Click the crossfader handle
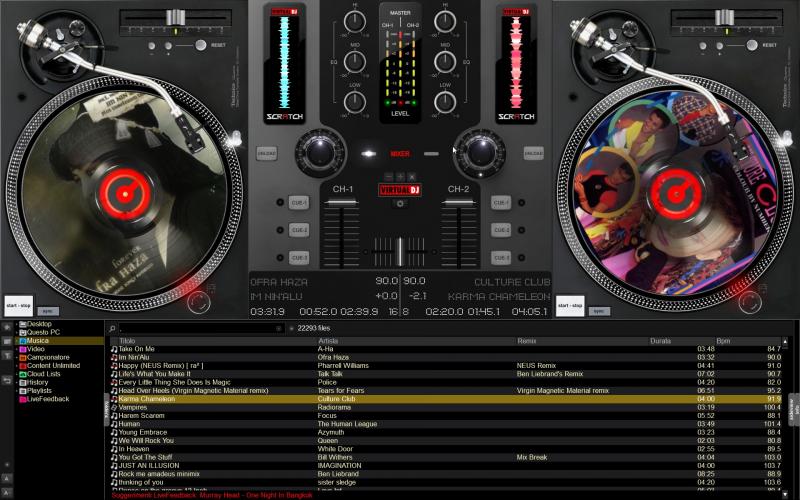The width and height of the screenshot is (800, 500). [x=400, y=252]
